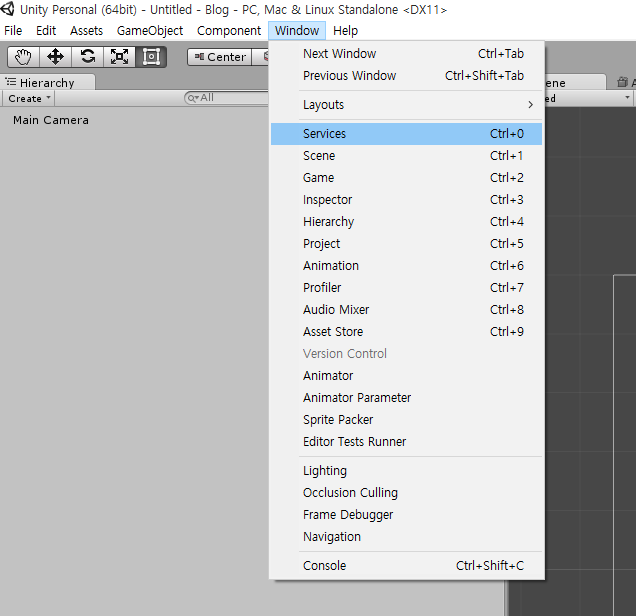Open the Animator window entry
The width and height of the screenshot is (636, 616).
tap(406, 376)
